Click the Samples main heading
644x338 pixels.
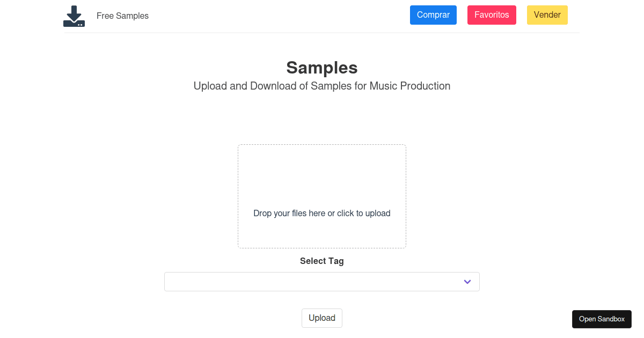pos(322,68)
